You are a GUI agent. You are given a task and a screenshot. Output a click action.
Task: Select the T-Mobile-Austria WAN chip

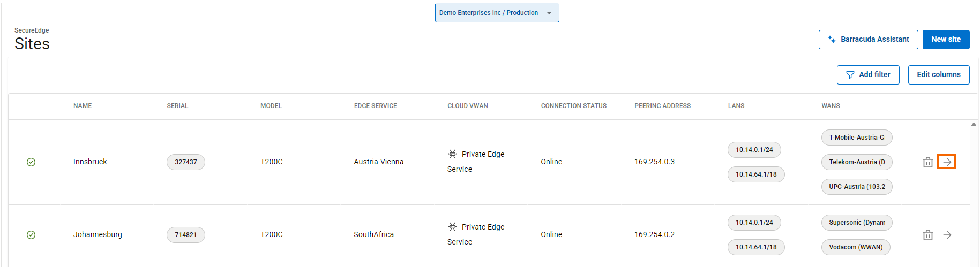856,138
